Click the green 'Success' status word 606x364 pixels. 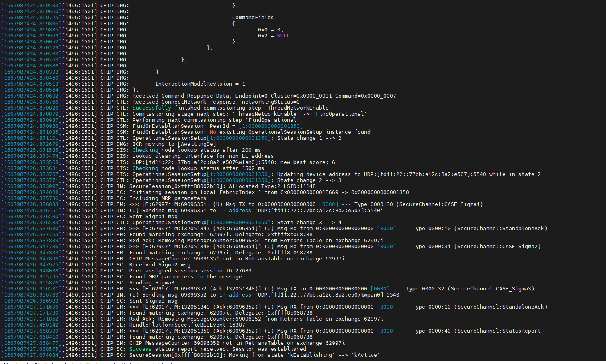coord(141,349)
